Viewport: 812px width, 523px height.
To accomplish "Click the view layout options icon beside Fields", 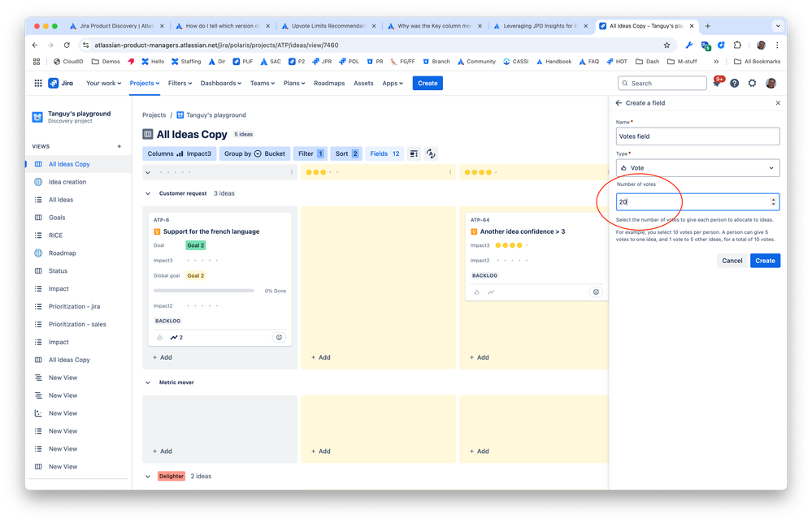I will pos(414,153).
